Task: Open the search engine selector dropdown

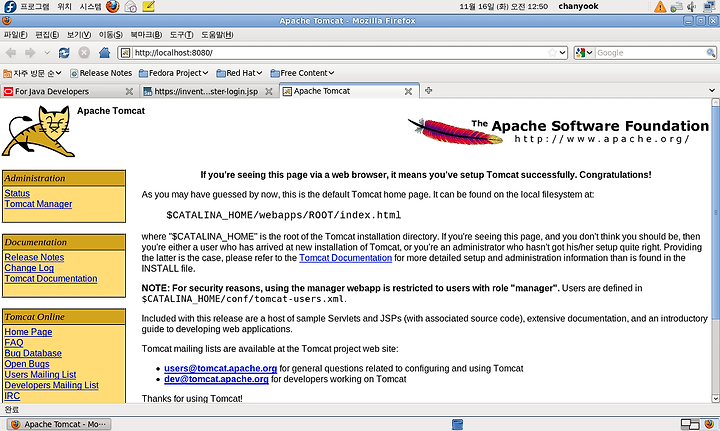Action: [x=585, y=53]
